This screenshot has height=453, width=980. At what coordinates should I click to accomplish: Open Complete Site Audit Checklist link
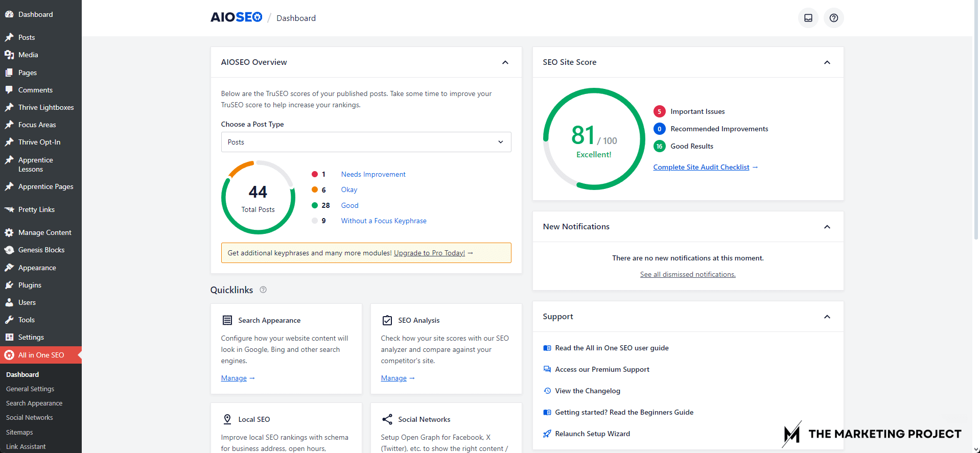(701, 167)
